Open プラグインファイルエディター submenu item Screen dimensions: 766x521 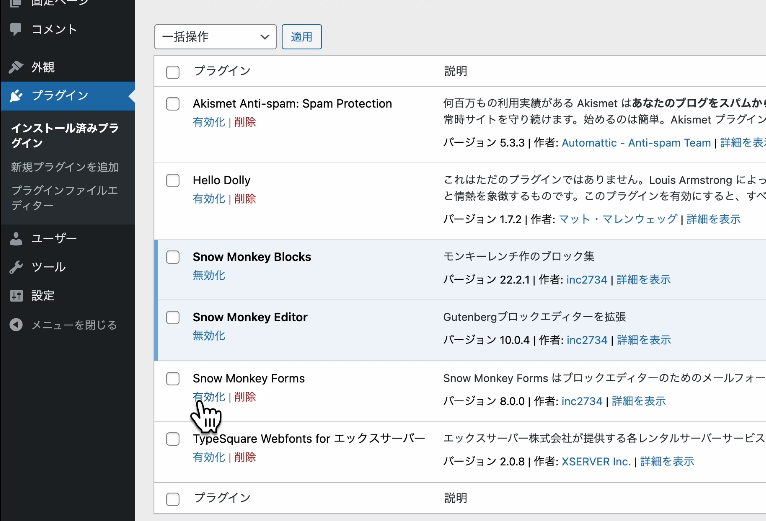(x=65, y=198)
